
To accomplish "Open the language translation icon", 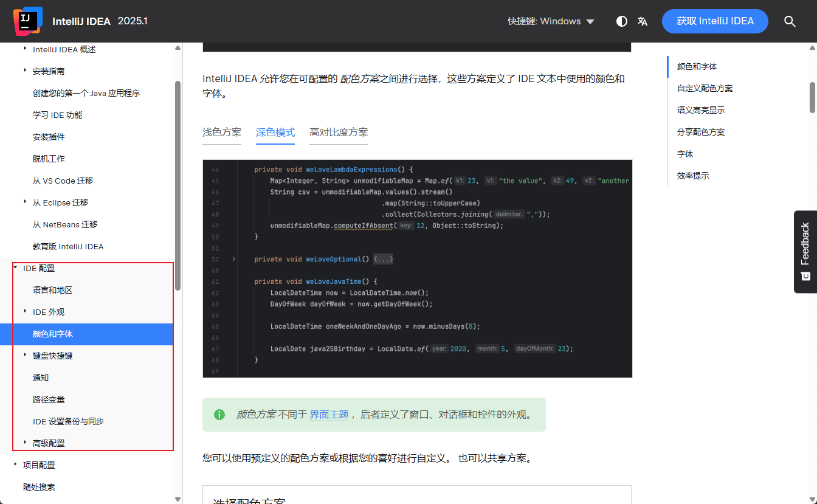I will (643, 21).
